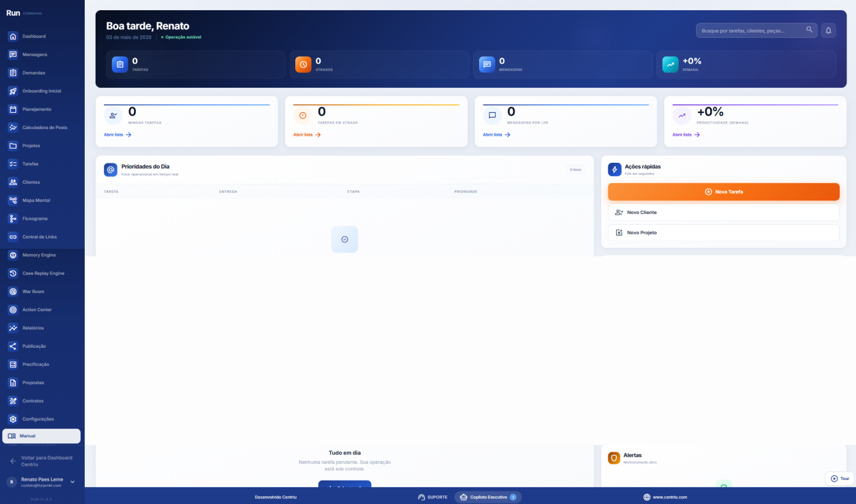
Task: Open the Mensagens por Ler Abrir lista link
Action: click(x=497, y=135)
